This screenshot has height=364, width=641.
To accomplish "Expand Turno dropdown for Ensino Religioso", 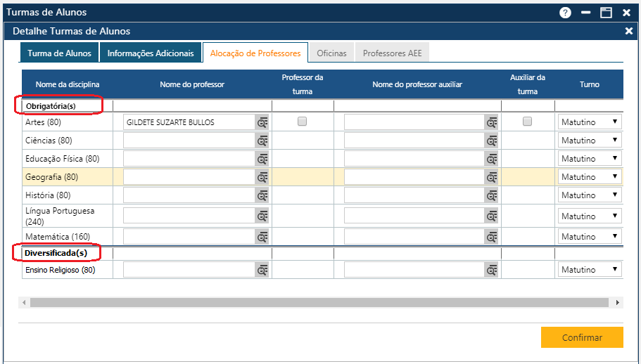I will click(x=590, y=269).
